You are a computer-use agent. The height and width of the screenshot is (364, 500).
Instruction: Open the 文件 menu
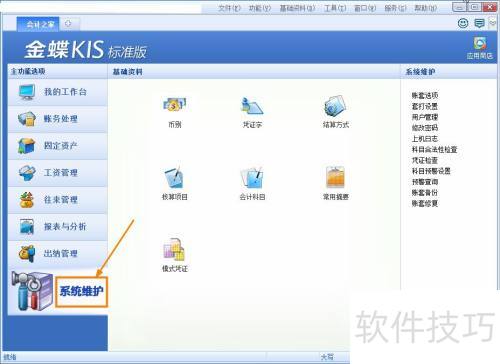point(229,8)
